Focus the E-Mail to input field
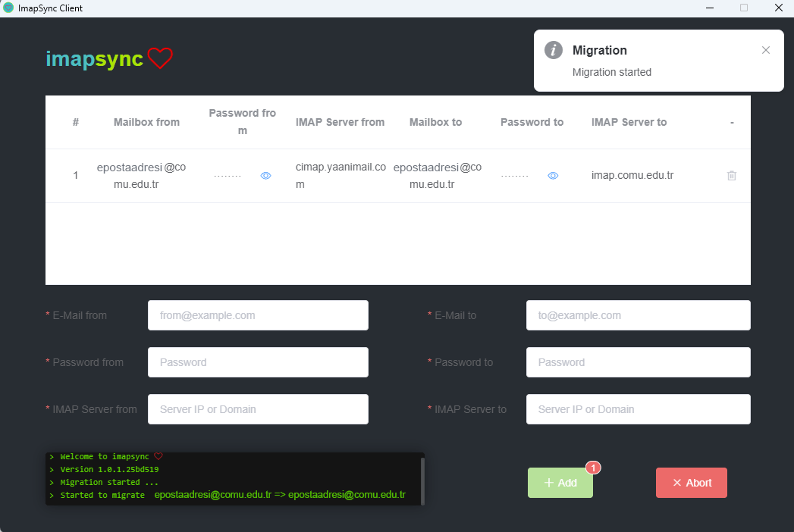The image size is (794, 532). pos(638,315)
